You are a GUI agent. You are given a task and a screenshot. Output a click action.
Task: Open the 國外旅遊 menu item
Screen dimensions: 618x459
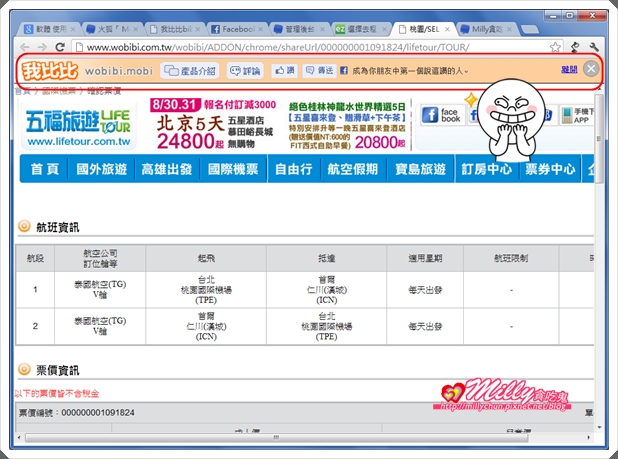pyautogui.click(x=102, y=169)
